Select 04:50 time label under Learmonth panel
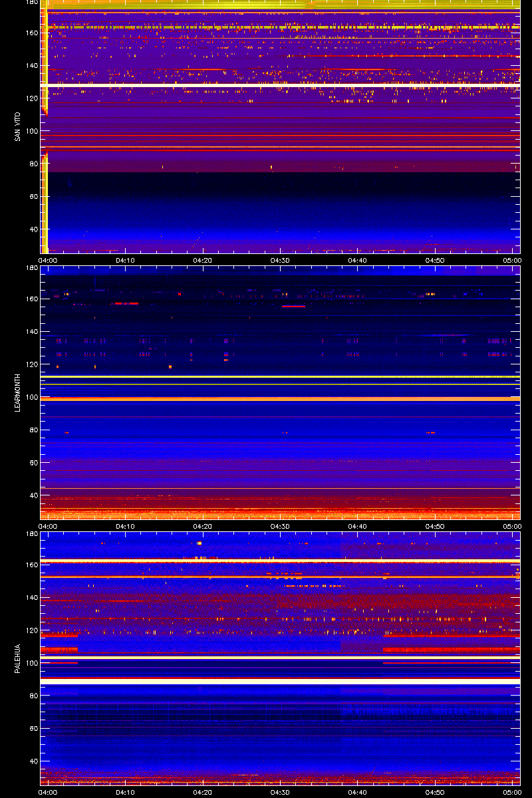This screenshot has width=532, height=798. (435, 526)
